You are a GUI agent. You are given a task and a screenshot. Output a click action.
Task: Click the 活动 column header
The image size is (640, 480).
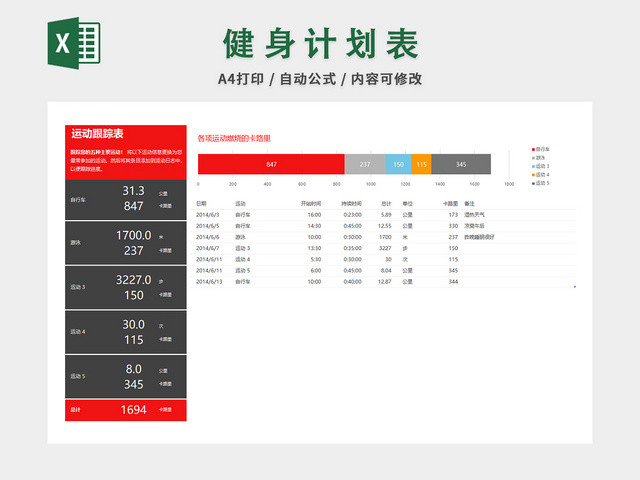[x=240, y=203]
